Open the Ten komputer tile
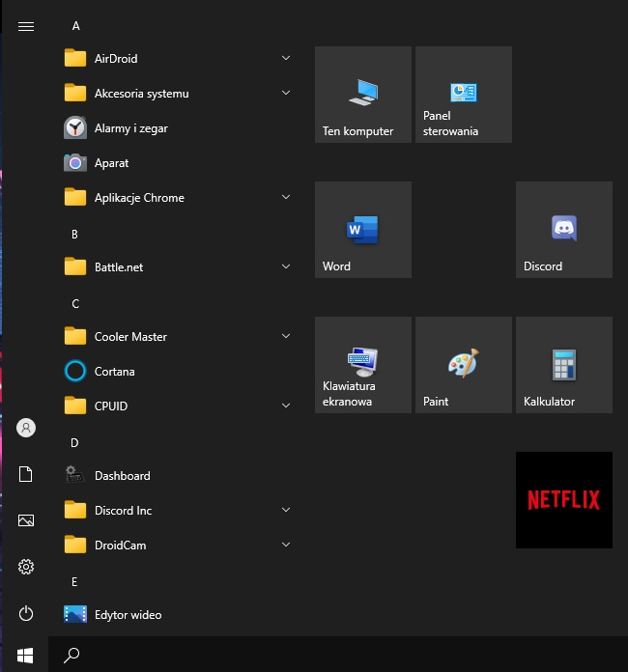The image size is (628, 672). [x=363, y=95]
